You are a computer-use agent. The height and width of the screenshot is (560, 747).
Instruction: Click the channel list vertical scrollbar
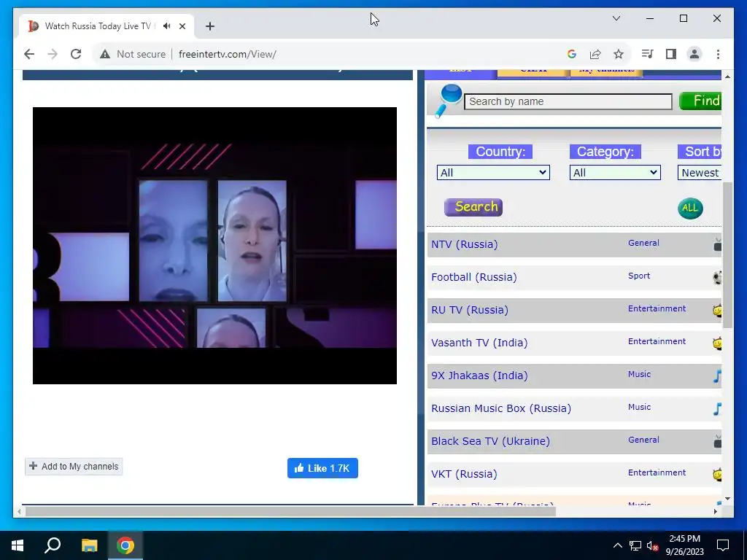(x=727, y=254)
